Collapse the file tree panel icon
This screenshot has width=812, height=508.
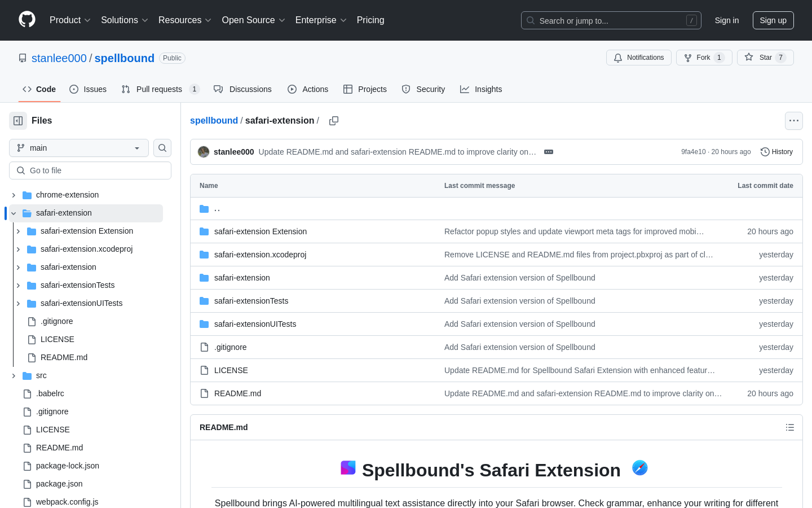point(18,121)
